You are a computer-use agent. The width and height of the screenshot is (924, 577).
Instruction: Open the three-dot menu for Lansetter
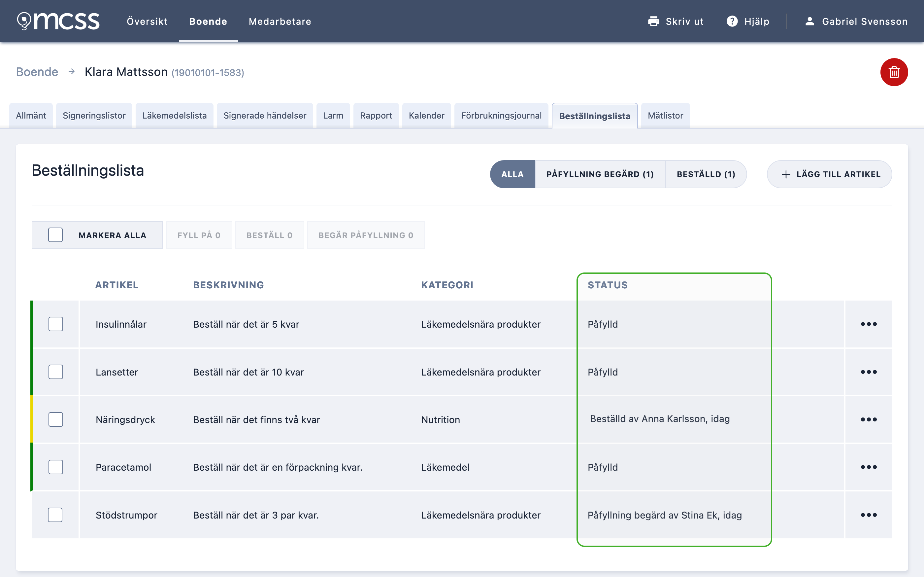(x=869, y=372)
